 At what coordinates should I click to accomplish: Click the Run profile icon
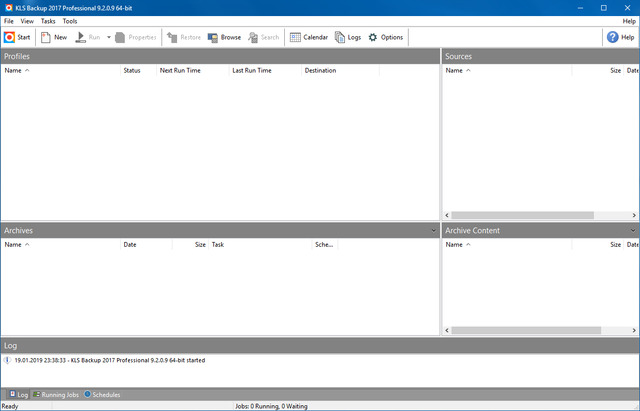pos(81,37)
